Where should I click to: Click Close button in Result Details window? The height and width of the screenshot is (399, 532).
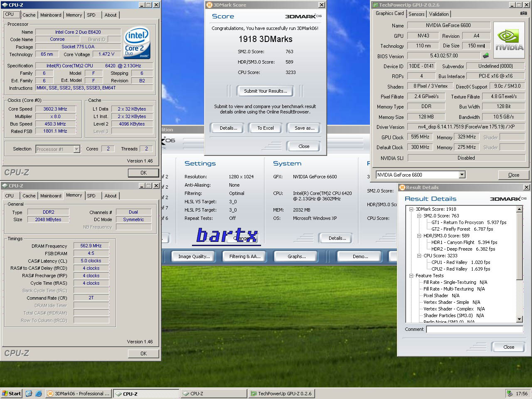click(x=509, y=347)
